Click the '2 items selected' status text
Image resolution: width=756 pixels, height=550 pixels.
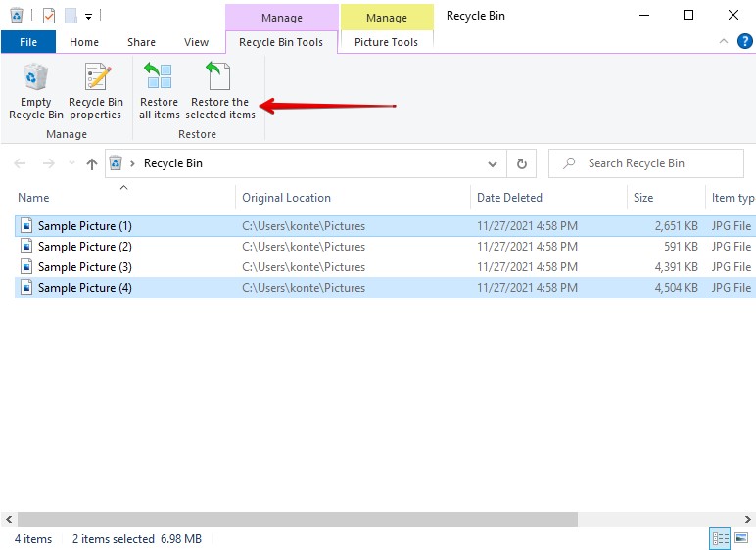pyautogui.click(x=114, y=539)
